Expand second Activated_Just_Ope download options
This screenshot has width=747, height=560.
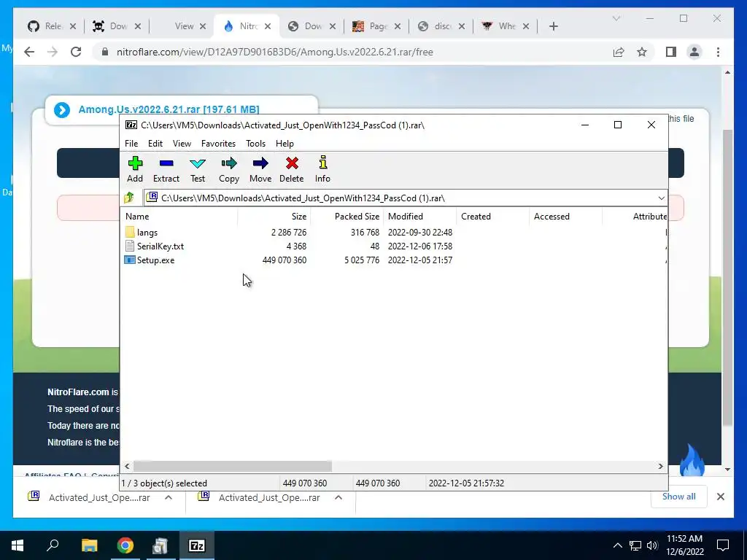point(338,497)
